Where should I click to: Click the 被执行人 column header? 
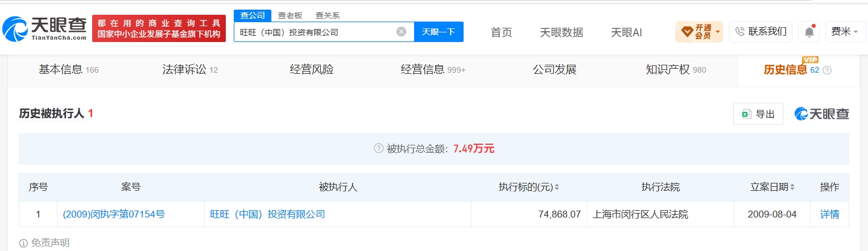coord(338,187)
